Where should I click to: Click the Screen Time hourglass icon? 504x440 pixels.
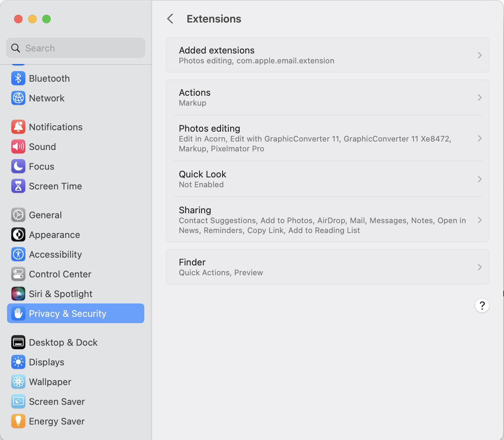click(x=18, y=186)
